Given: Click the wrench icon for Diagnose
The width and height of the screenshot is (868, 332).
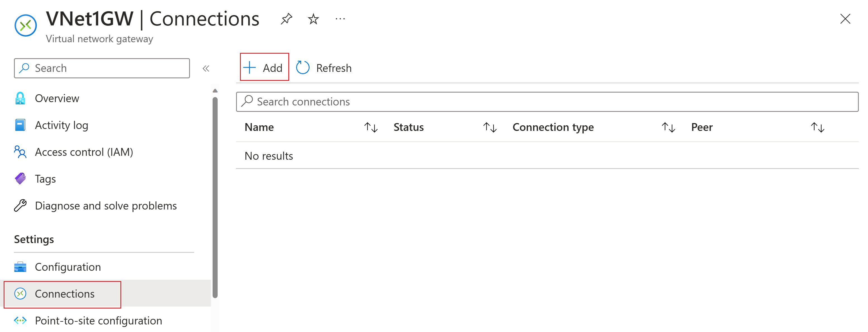Looking at the screenshot, I should [x=20, y=206].
